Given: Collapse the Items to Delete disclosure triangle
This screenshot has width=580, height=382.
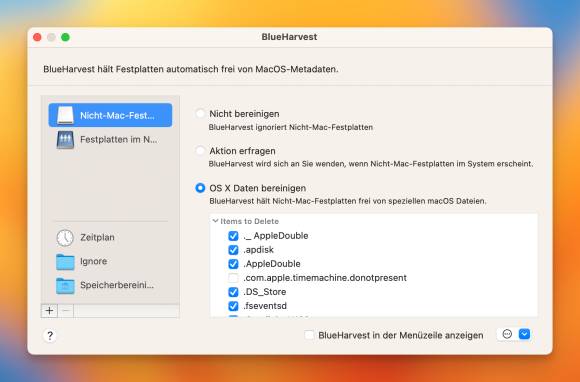Looking at the screenshot, I should point(215,221).
